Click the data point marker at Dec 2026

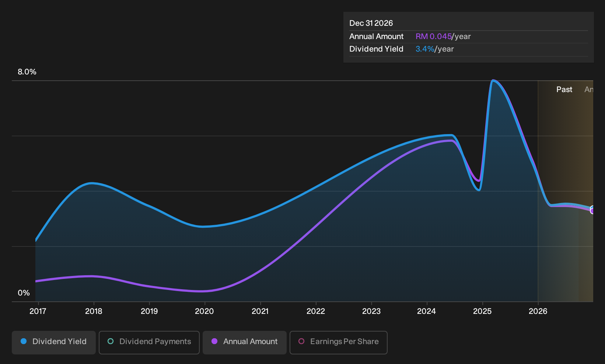(x=592, y=210)
